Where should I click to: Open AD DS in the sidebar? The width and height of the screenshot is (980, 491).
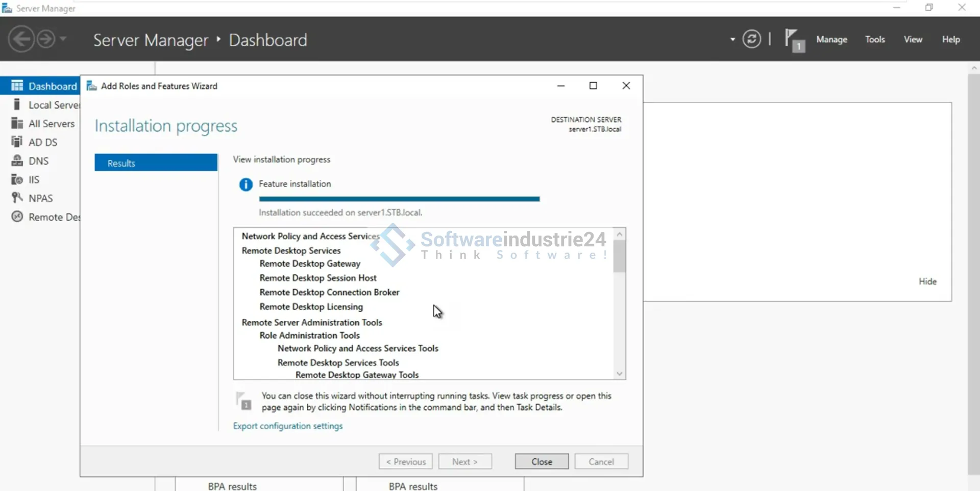(x=42, y=143)
